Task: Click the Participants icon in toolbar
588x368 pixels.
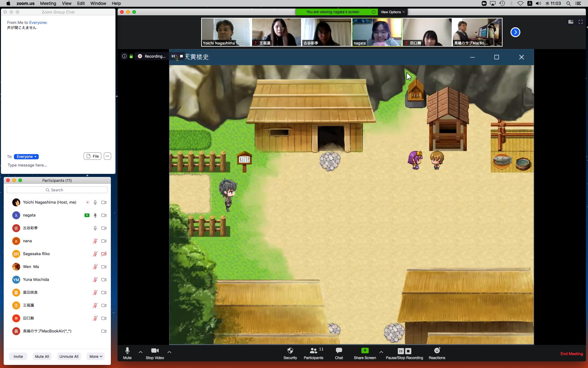Action: [313, 351]
